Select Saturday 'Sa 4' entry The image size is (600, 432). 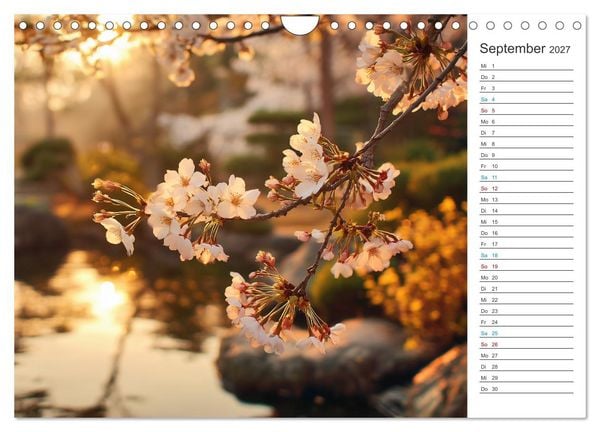click(527, 99)
